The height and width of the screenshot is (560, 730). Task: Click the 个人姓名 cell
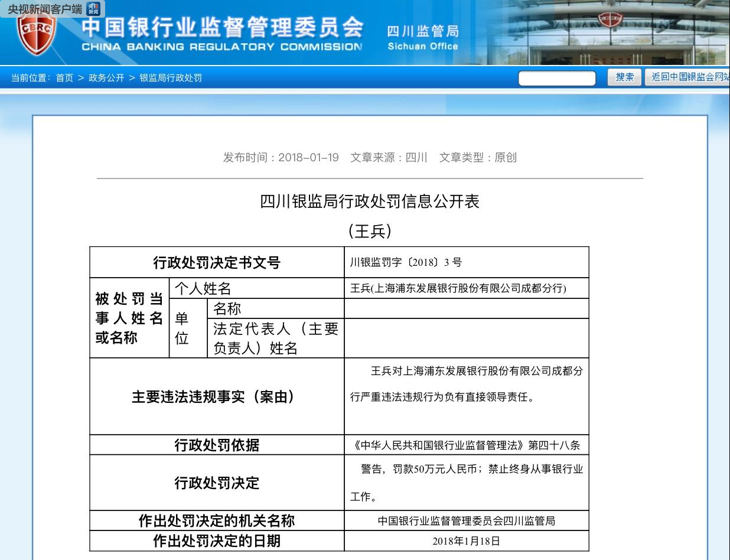[257, 288]
